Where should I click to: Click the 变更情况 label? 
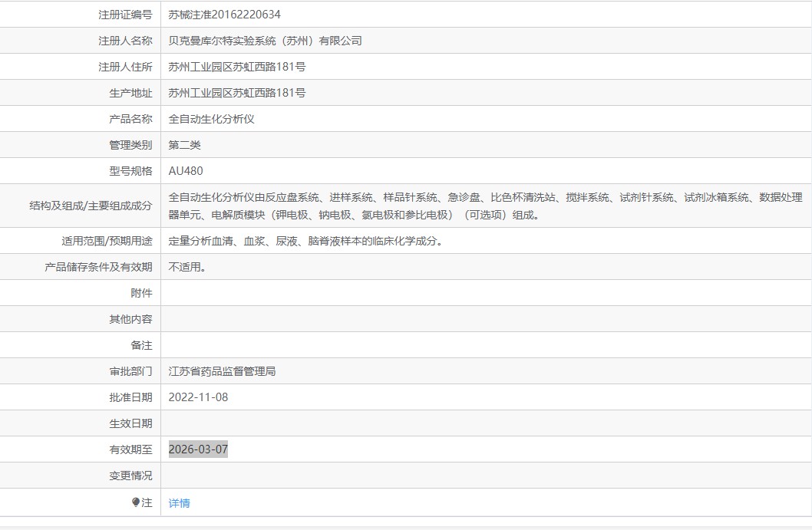pos(130,475)
